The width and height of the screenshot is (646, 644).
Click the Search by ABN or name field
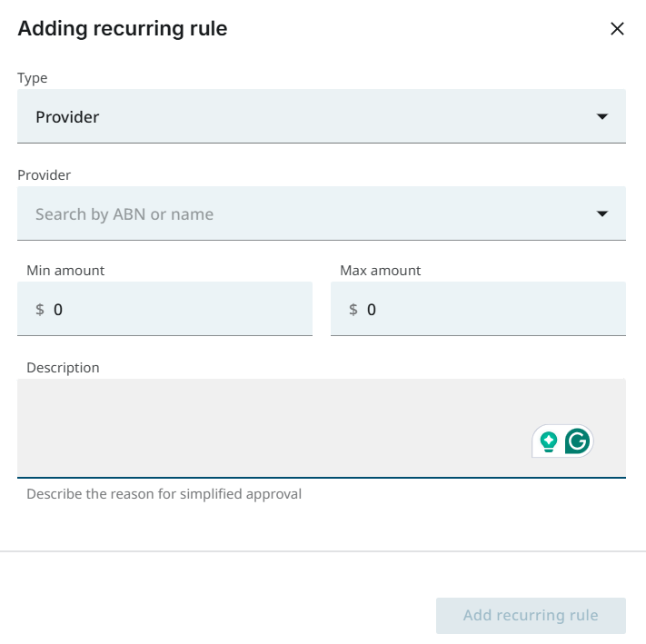(x=300, y=214)
